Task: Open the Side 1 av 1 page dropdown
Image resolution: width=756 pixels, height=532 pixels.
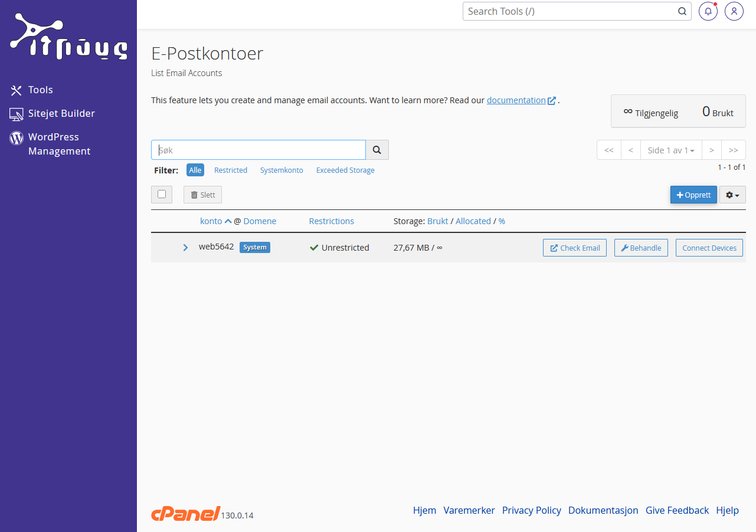Action: [670, 150]
